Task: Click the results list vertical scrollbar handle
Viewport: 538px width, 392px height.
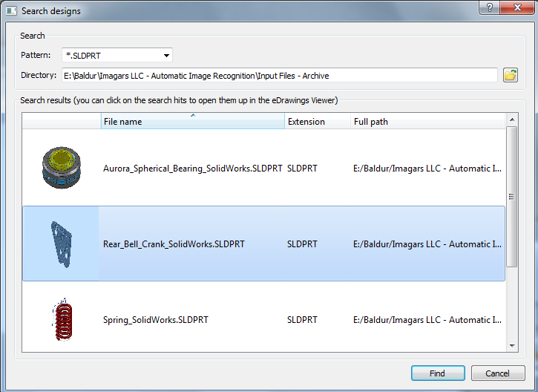Action: 511,197
